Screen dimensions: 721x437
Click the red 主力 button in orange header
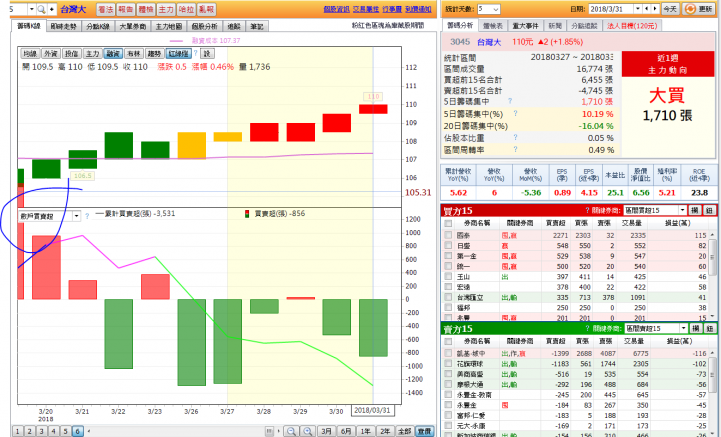pyautogui.click(x=166, y=9)
